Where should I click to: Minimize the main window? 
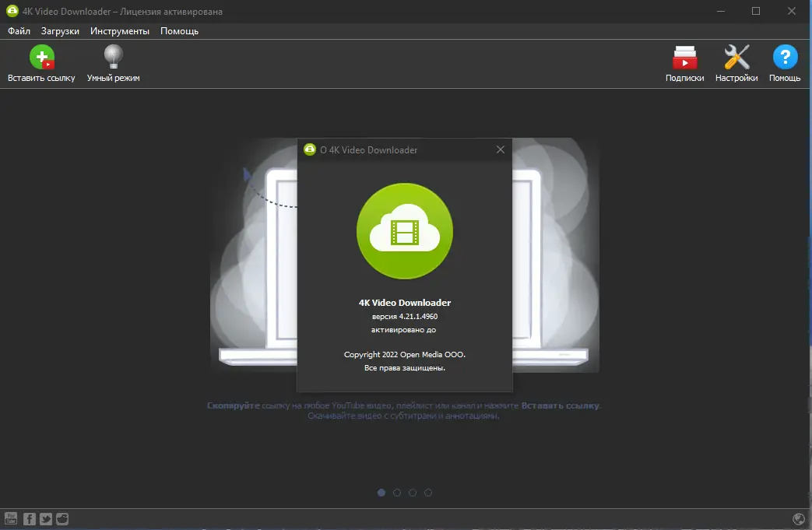[720, 11]
